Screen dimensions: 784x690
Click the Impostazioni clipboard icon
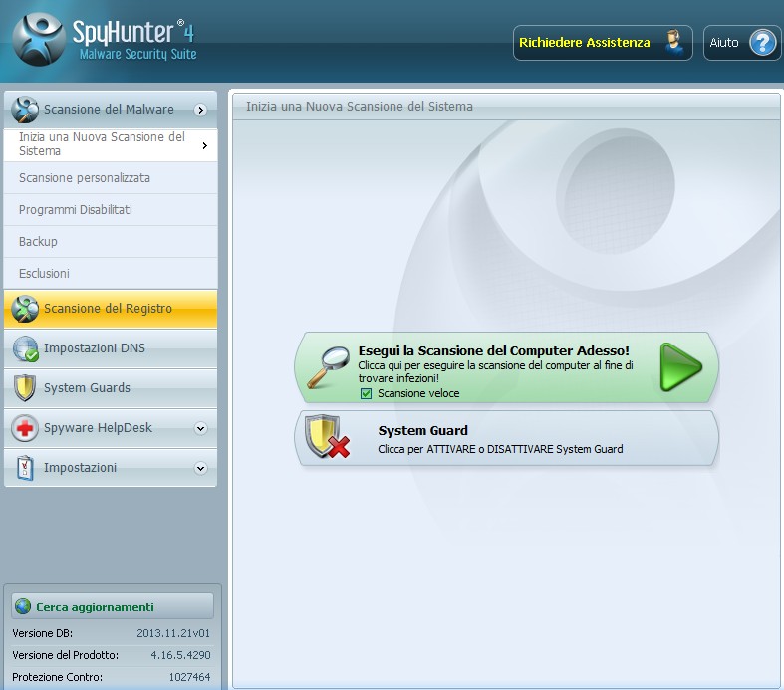point(25,468)
